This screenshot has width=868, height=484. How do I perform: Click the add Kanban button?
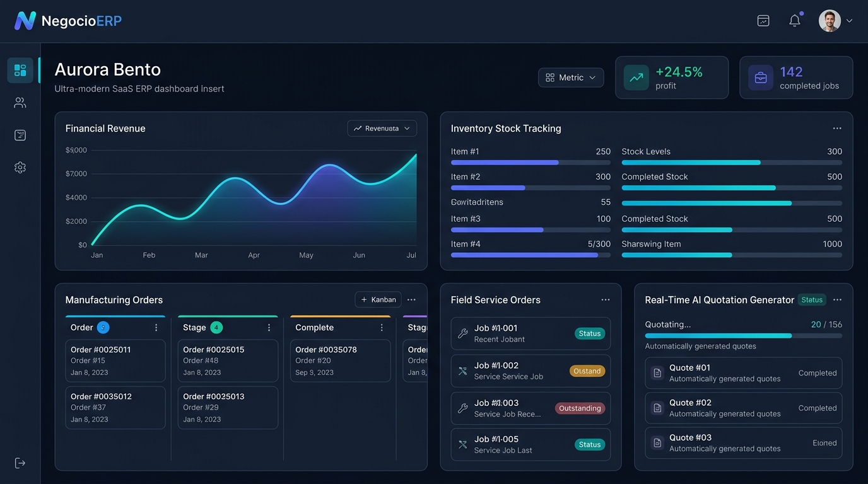pyautogui.click(x=378, y=300)
